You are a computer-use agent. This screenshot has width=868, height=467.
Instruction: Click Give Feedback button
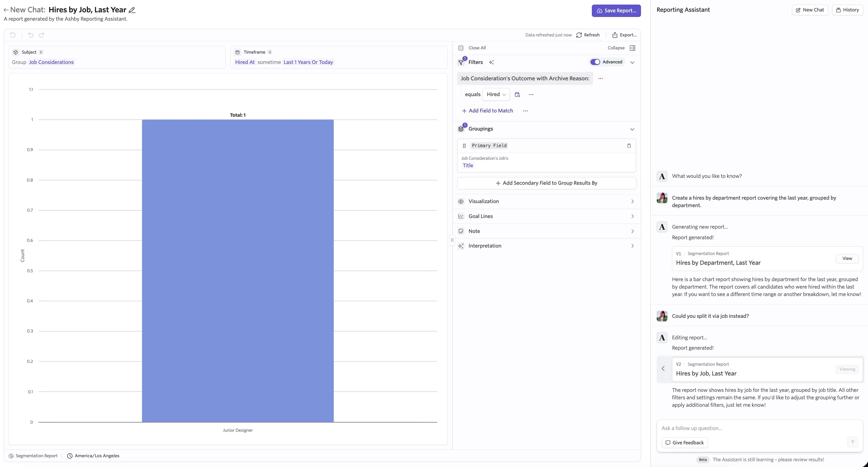tap(685, 443)
